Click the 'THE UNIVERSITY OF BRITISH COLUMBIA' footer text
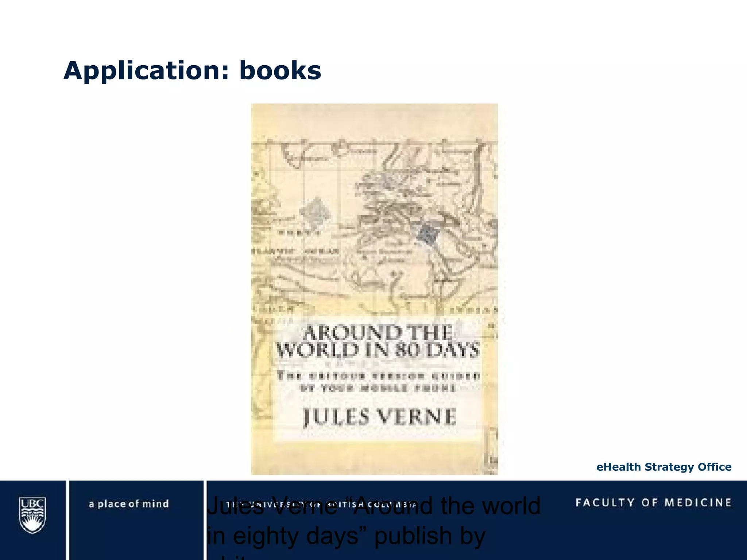Image resolution: width=747 pixels, height=560 pixels. (x=321, y=505)
